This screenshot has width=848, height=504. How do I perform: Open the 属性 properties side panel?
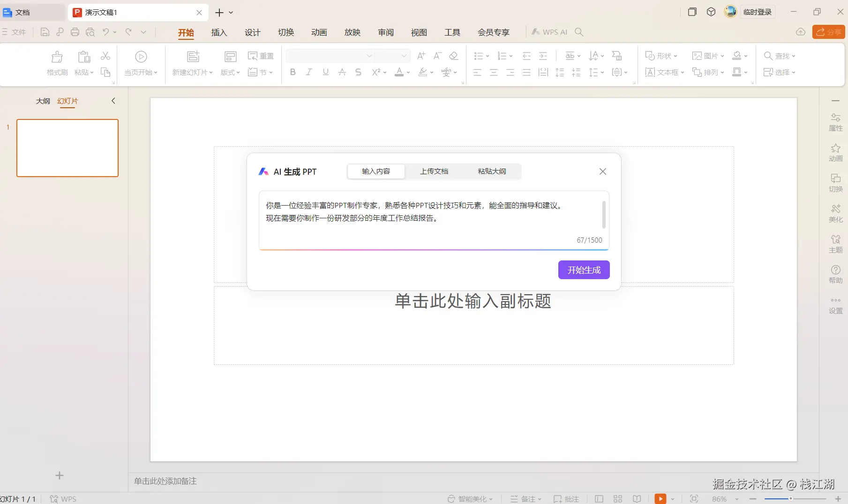pos(835,122)
